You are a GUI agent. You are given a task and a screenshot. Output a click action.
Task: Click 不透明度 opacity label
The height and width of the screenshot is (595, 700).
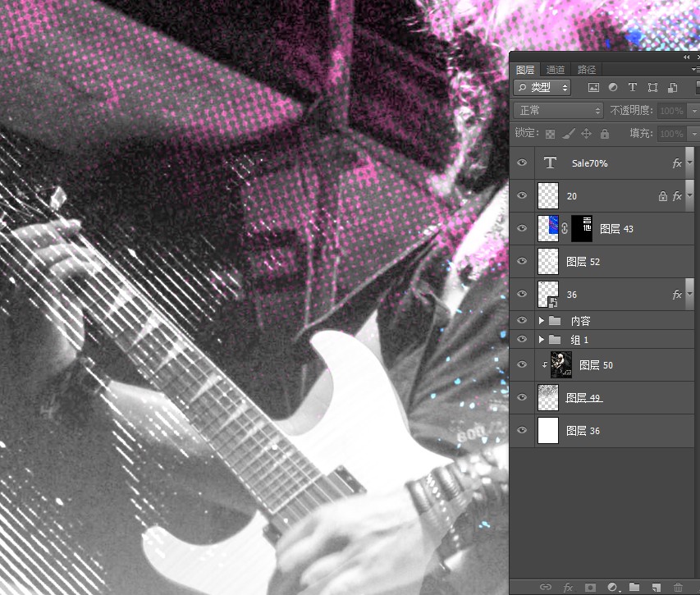(x=631, y=110)
